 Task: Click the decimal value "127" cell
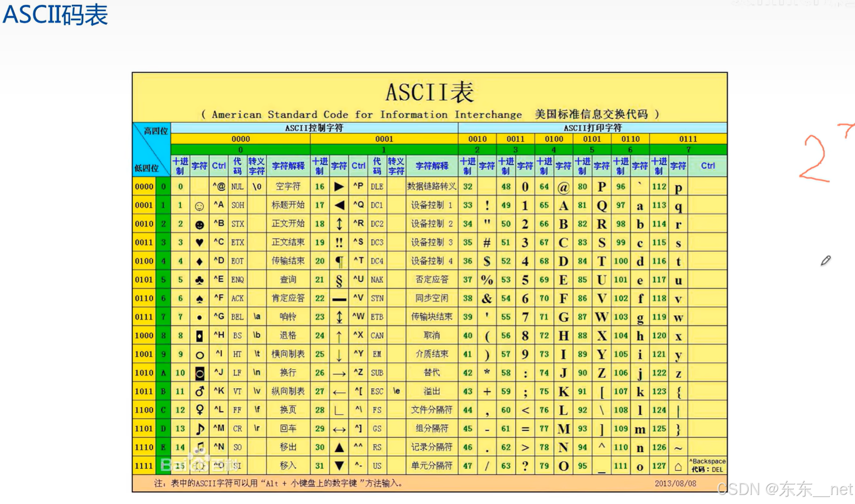coord(659,466)
